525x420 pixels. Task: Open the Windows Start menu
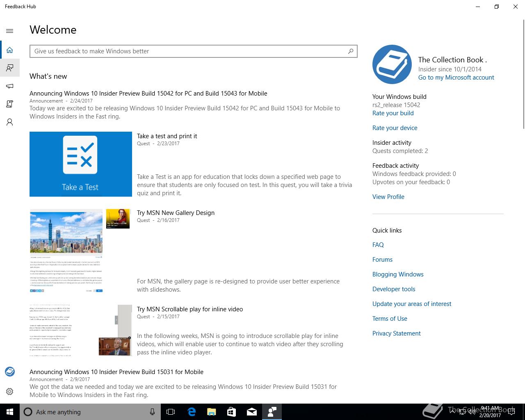[x=10, y=412]
